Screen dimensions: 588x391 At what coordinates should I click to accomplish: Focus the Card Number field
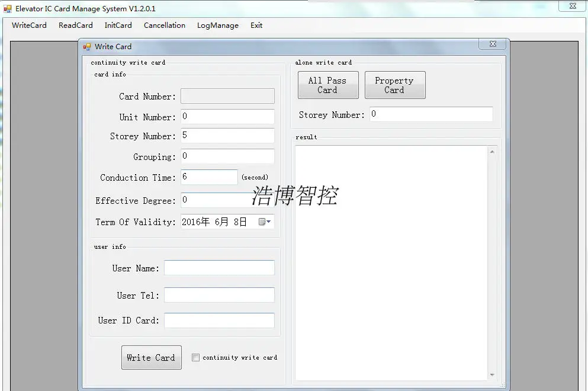[227, 96]
